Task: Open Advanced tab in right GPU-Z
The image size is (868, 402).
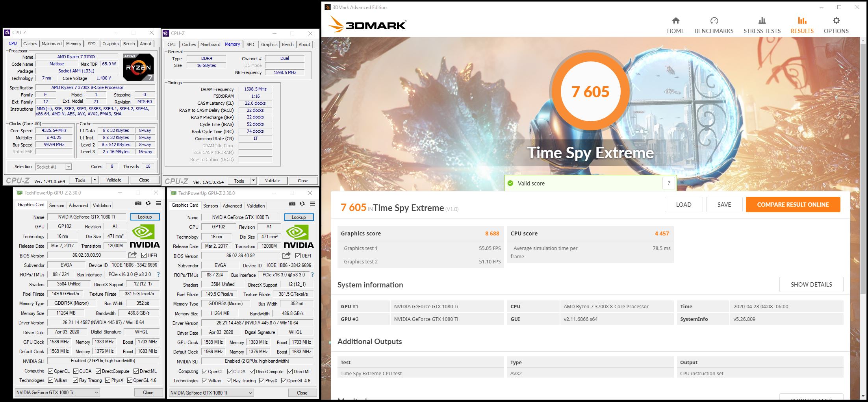Action: [232, 206]
